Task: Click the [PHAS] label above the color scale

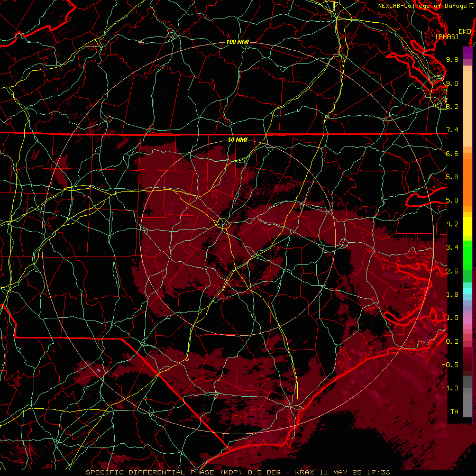Action: point(447,36)
